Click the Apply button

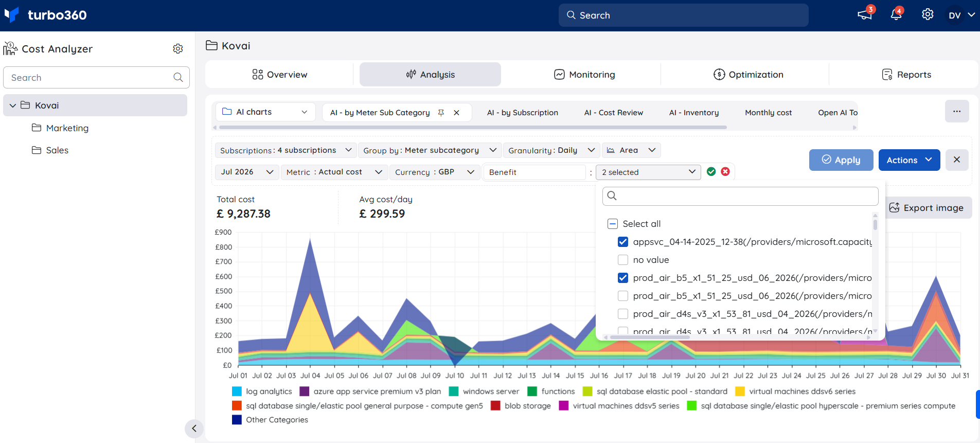(x=841, y=160)
